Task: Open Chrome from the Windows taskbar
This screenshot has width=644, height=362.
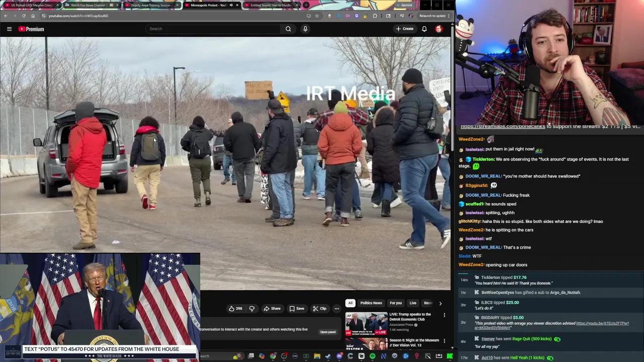Action: pyautogui.click(x=273, y=356)
